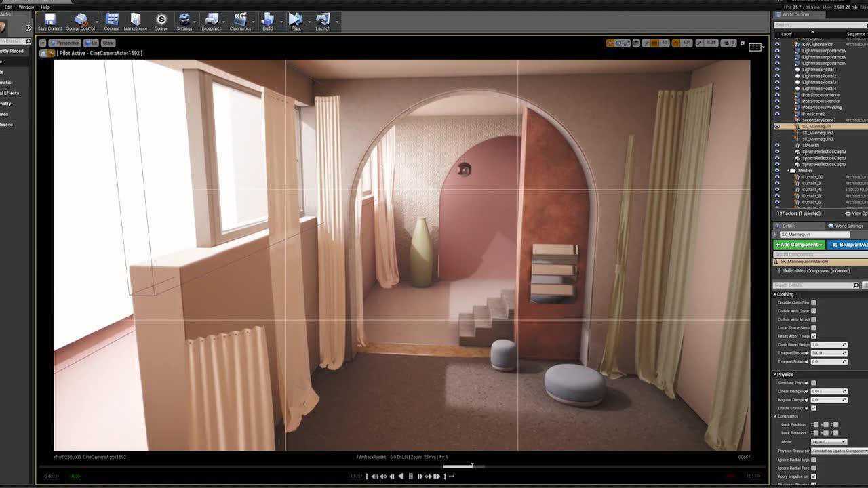Open the Content browser icon
Image resolution: width=868 pixels, height=488 pixels.
click(112, 22)
